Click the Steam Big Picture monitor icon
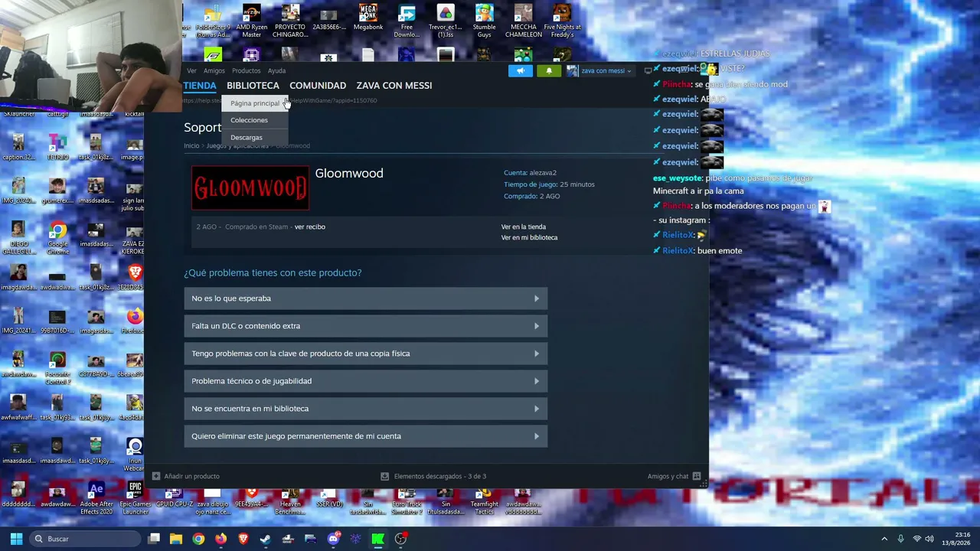Image resolution: width=980 pixels, height=551 pixels. coord(648,70)
